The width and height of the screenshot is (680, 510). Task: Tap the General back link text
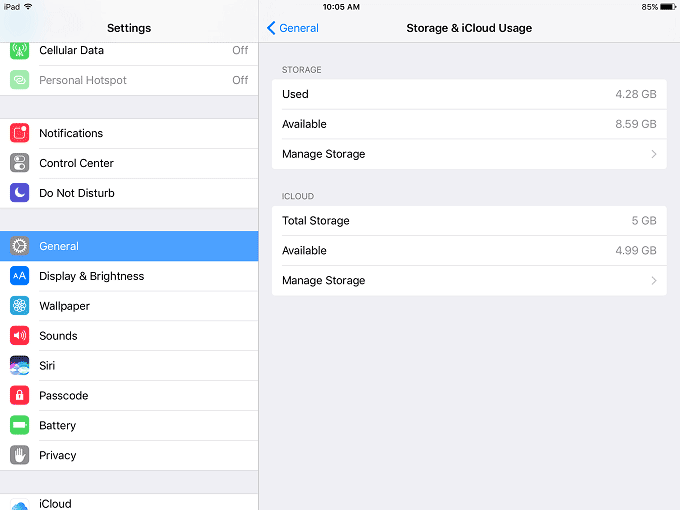coord(299,28)
